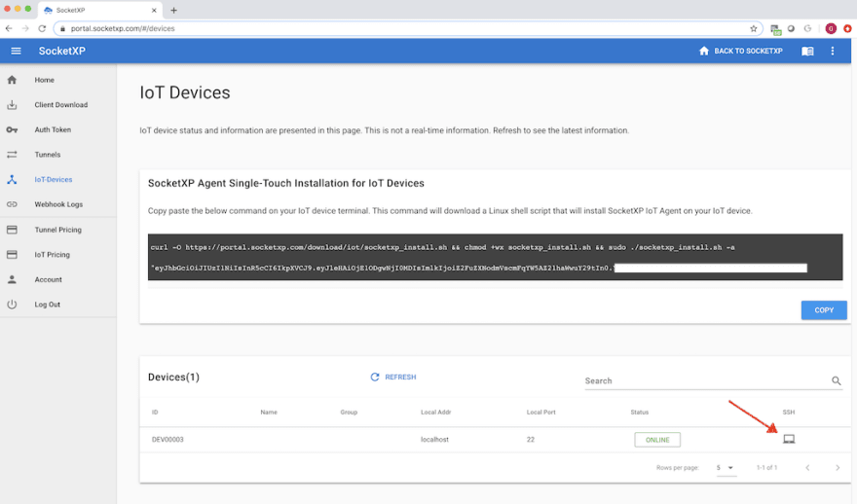Close the SocketXP browser tab
This screenshot has height=504, width=857.
click(154, 10)
